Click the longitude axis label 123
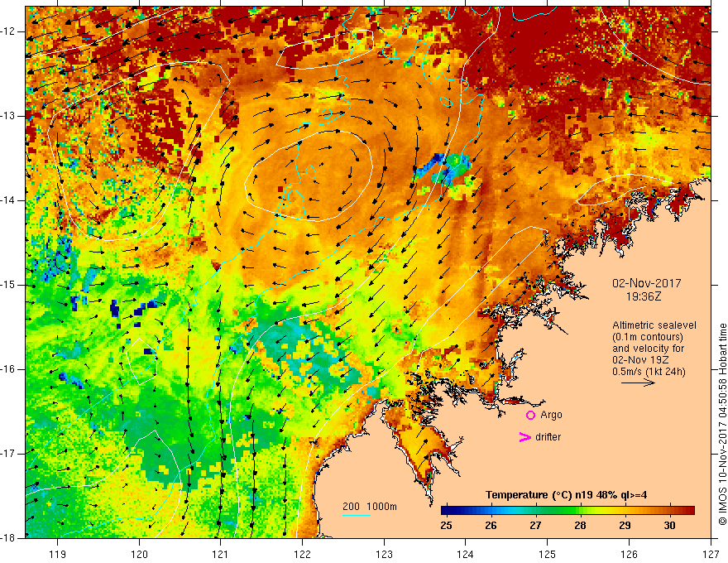728x563 pixels. (x=384, y=554)
